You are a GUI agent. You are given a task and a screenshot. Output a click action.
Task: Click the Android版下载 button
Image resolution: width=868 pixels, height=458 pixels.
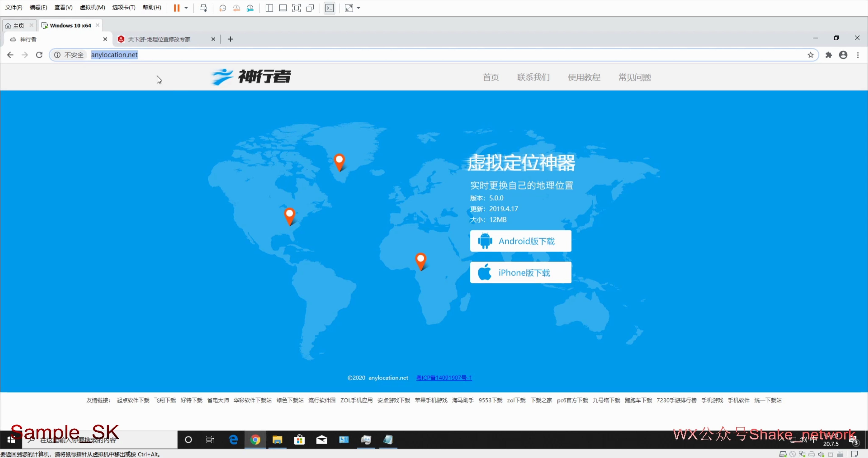pos(520,241)
